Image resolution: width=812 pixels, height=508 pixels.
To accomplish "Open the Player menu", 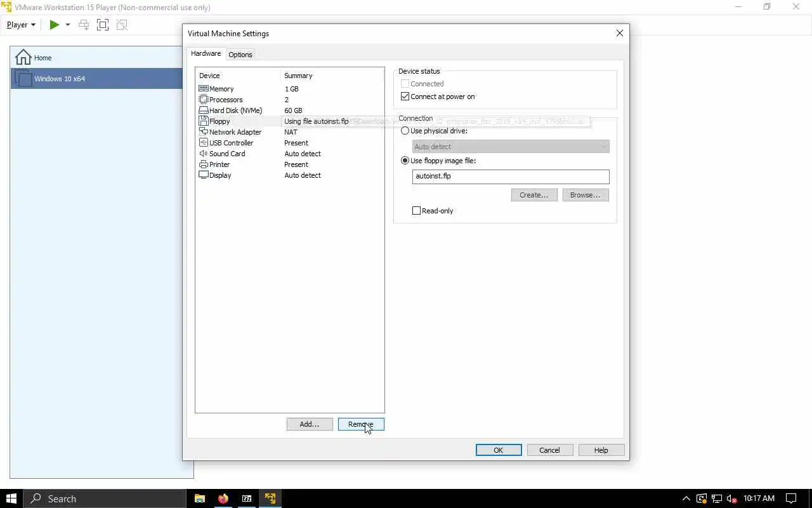I will click(21, 25).
